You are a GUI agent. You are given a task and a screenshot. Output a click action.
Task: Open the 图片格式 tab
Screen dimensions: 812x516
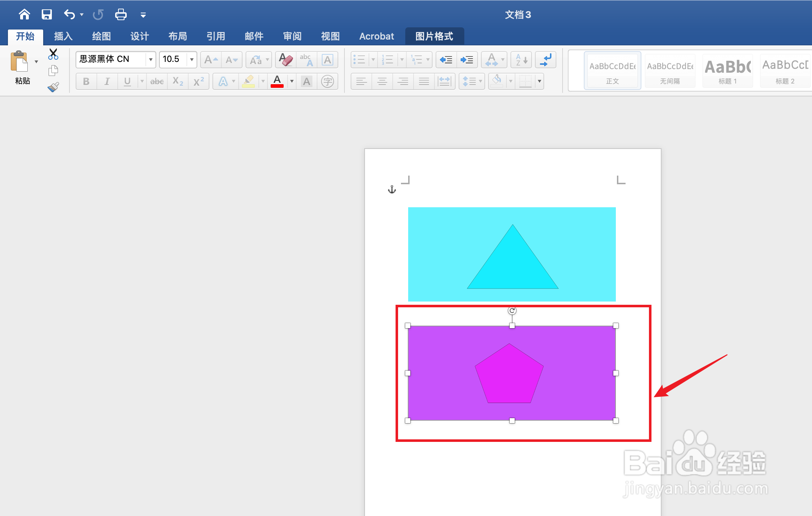[x=434, y=36]
